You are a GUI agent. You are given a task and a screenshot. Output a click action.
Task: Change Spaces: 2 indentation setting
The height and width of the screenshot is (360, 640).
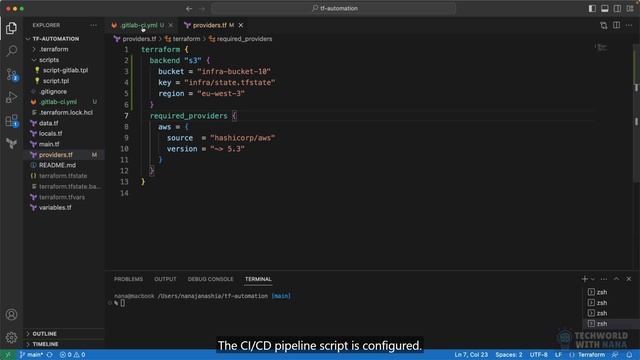[x=509, y=355]
